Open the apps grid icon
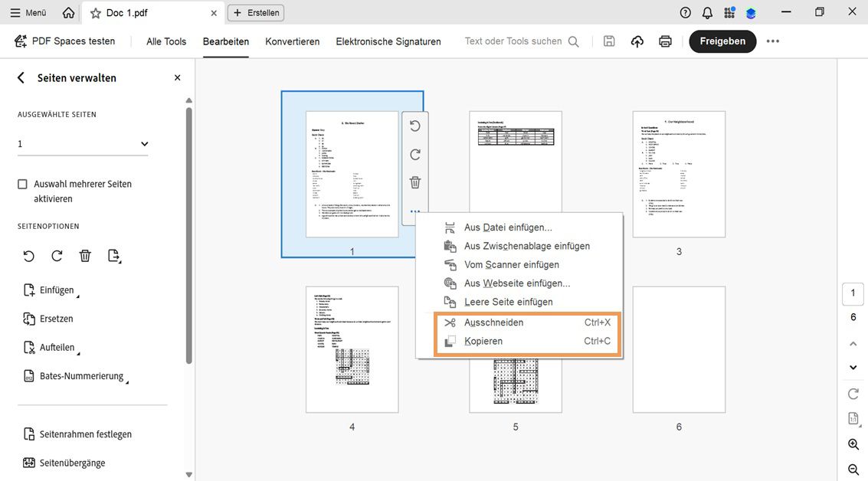The width and height of the screenshot is (868, 481). click(729, 13)
